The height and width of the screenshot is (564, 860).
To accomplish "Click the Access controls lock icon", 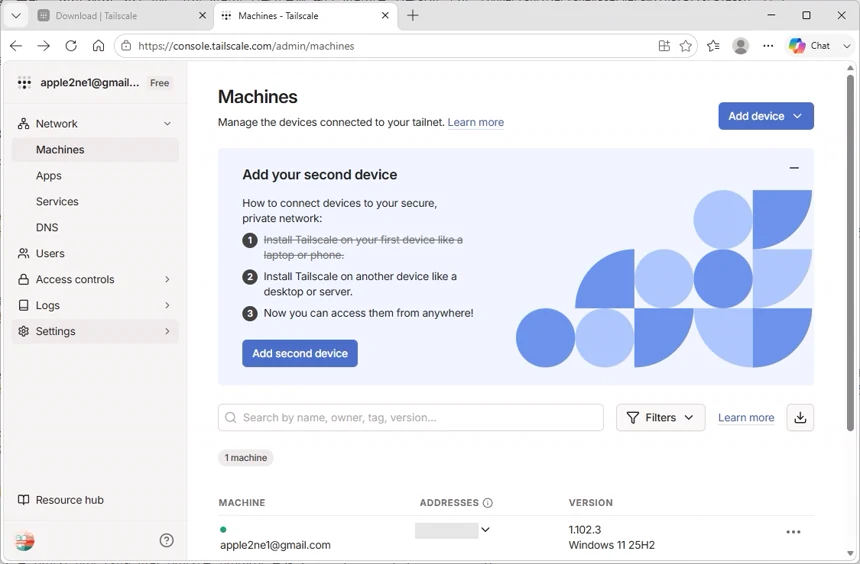I will (x=24, y=279).
